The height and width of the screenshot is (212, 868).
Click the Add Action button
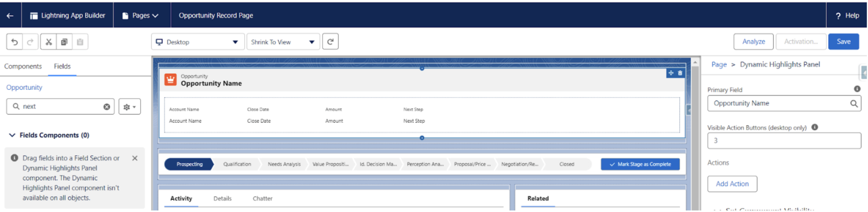pos(732,184)
